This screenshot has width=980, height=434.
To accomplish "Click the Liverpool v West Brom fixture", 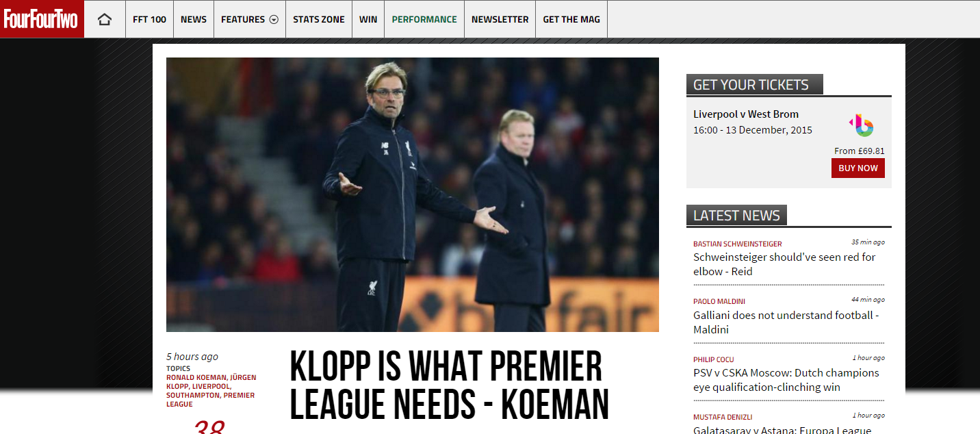I will tap(746, 114).
